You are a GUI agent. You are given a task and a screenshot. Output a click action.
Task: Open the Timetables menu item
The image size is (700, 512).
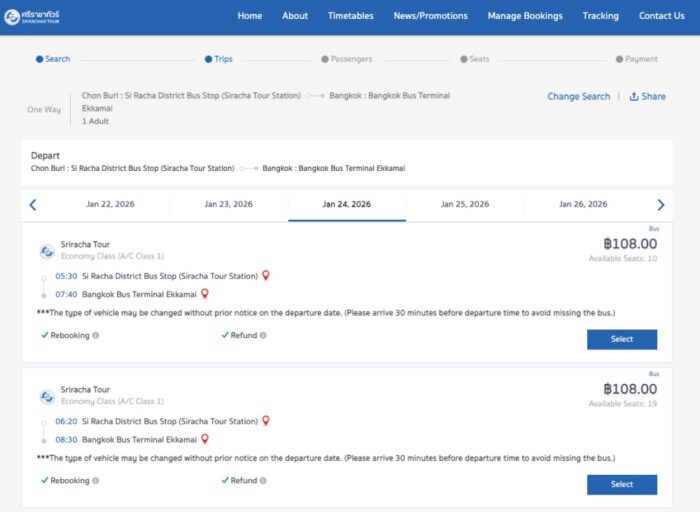[350, 16]
